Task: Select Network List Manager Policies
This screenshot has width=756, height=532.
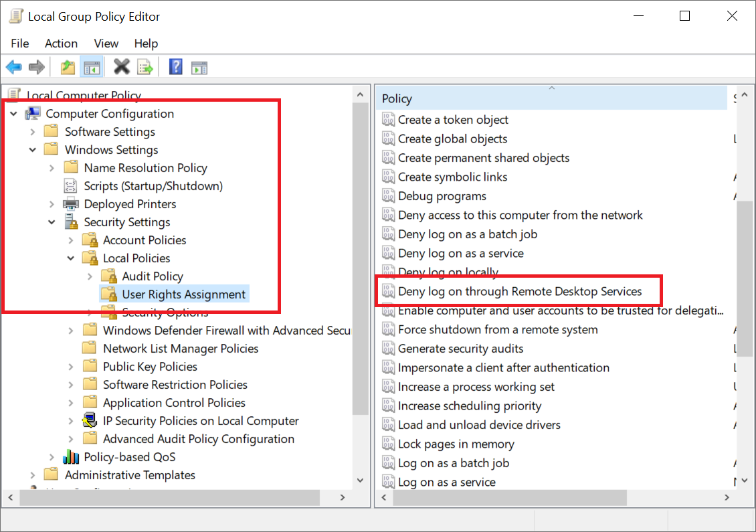Action: tap(181, 348)
